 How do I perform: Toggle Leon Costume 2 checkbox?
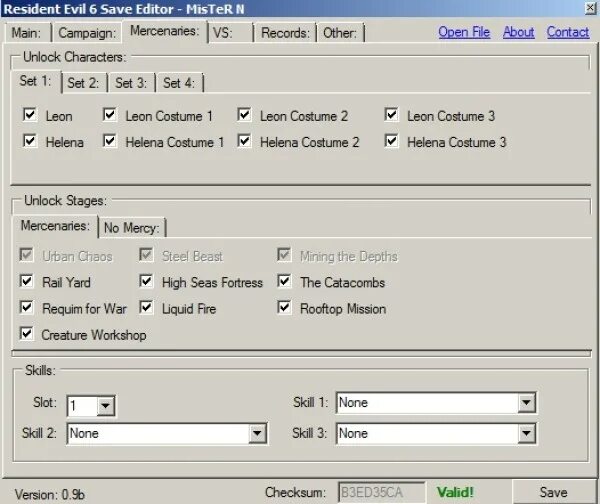tap(244, 114)
